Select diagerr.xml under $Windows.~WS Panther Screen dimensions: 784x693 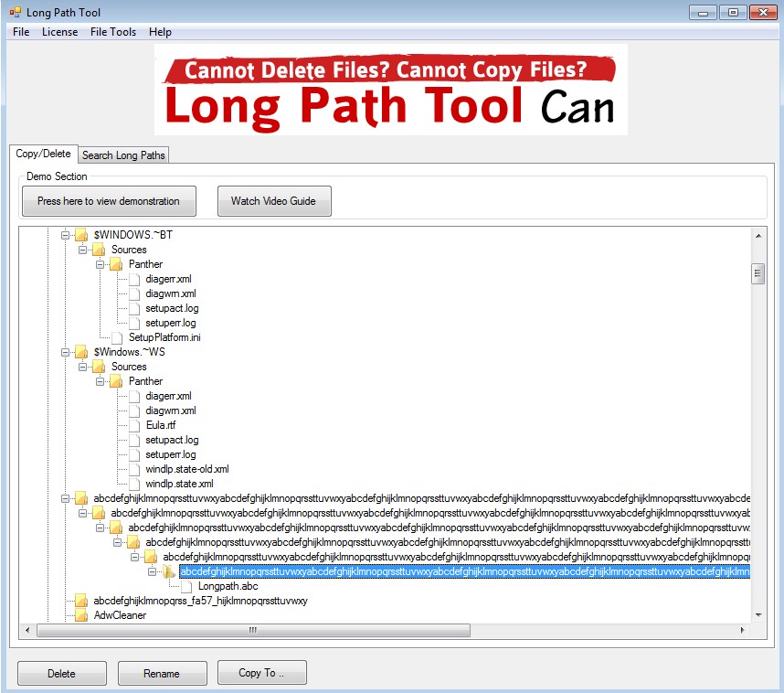click(168, 396)
